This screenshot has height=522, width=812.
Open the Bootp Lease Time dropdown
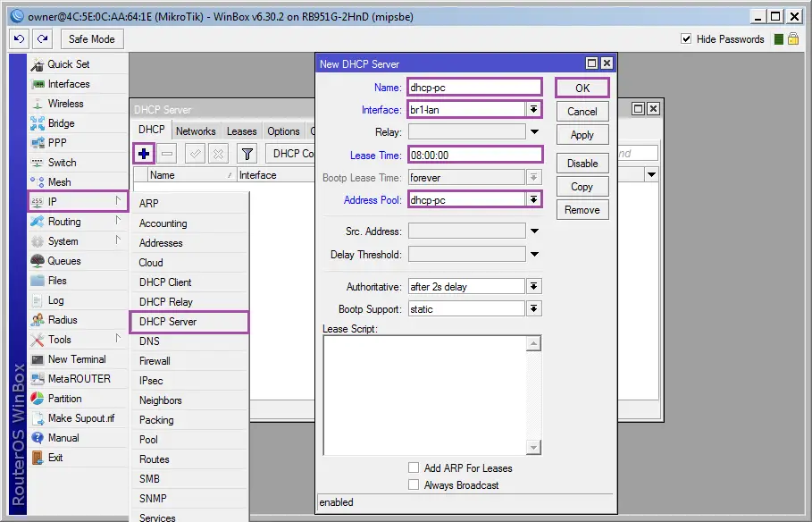[533, 178]
